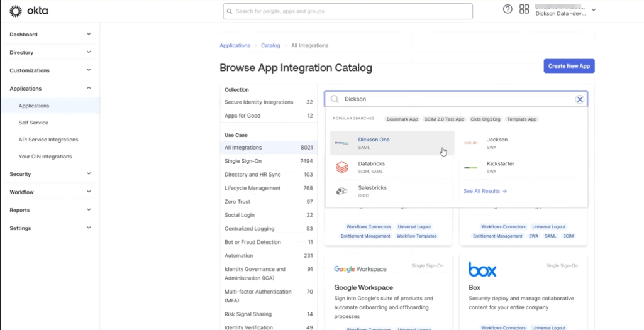Click the Dickson One app logo
Screen dimensions: 644x330
click(341, 143)
